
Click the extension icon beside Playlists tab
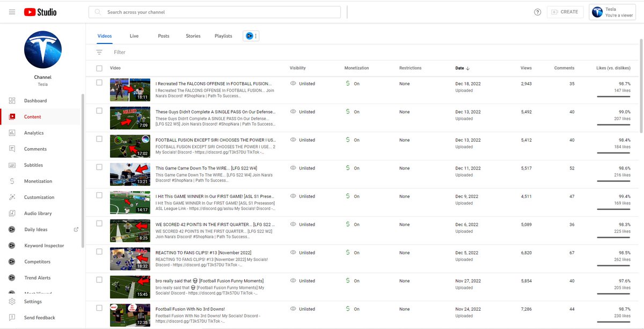tap(249, 36)
